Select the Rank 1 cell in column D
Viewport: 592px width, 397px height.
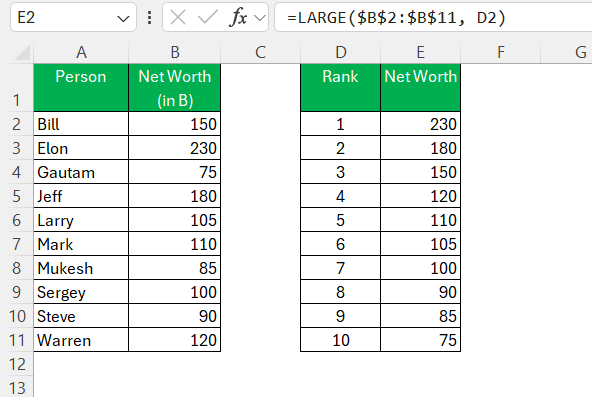[341, 124]
